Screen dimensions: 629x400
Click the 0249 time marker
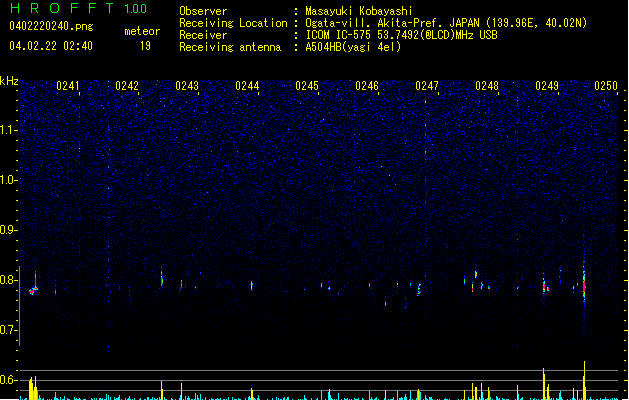[x=547, y=86]
